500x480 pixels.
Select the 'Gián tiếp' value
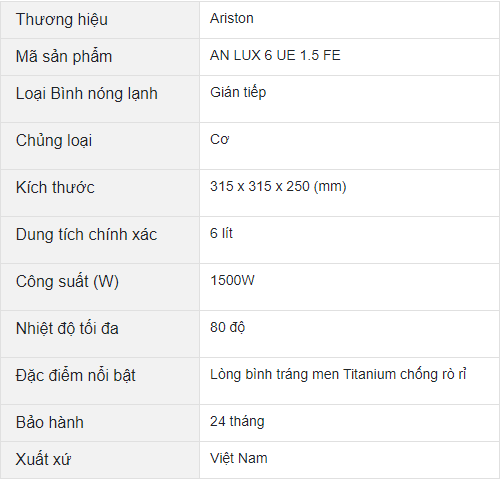(238, 92)
